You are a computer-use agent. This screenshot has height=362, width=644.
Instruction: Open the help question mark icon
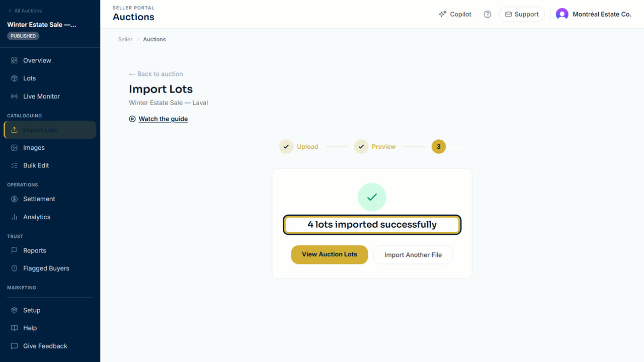487,15
